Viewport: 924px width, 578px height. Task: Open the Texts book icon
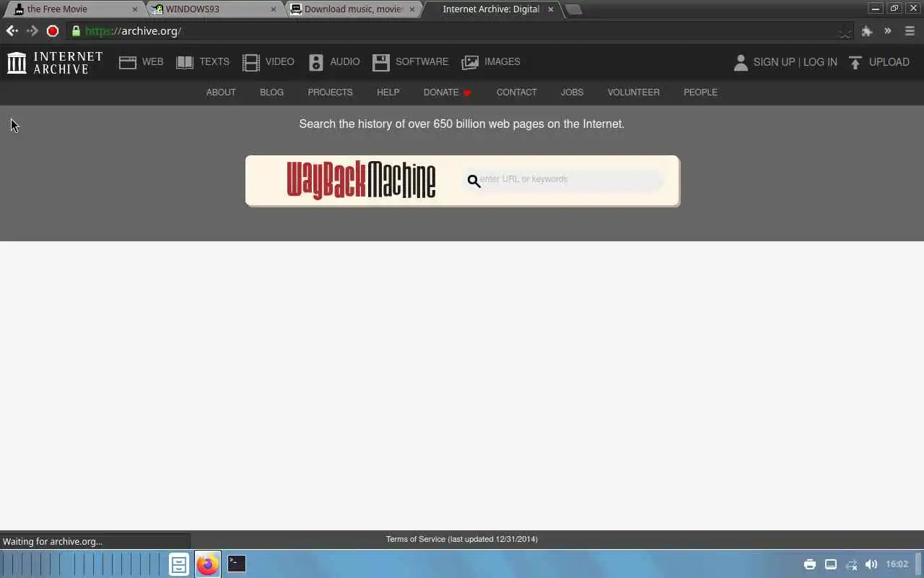[185, 63]
